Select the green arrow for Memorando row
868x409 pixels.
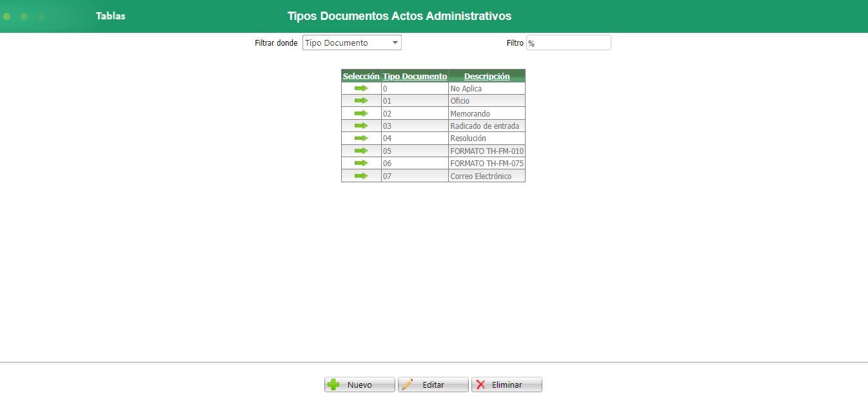coord(361,113)
